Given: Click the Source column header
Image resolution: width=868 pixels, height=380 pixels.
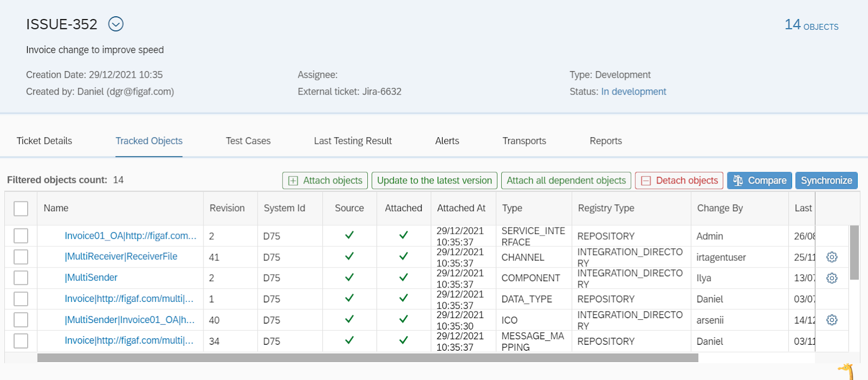Looking at the screenshot, I should [349, 208].
